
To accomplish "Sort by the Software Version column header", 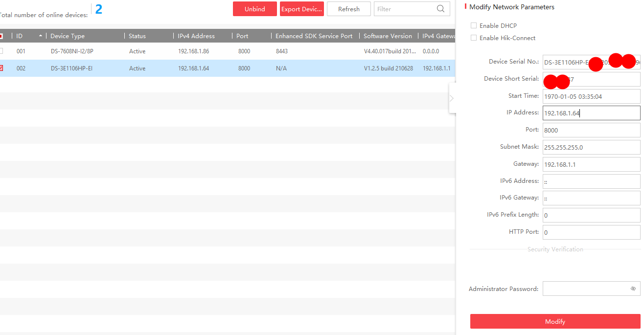I will [388, 36].
